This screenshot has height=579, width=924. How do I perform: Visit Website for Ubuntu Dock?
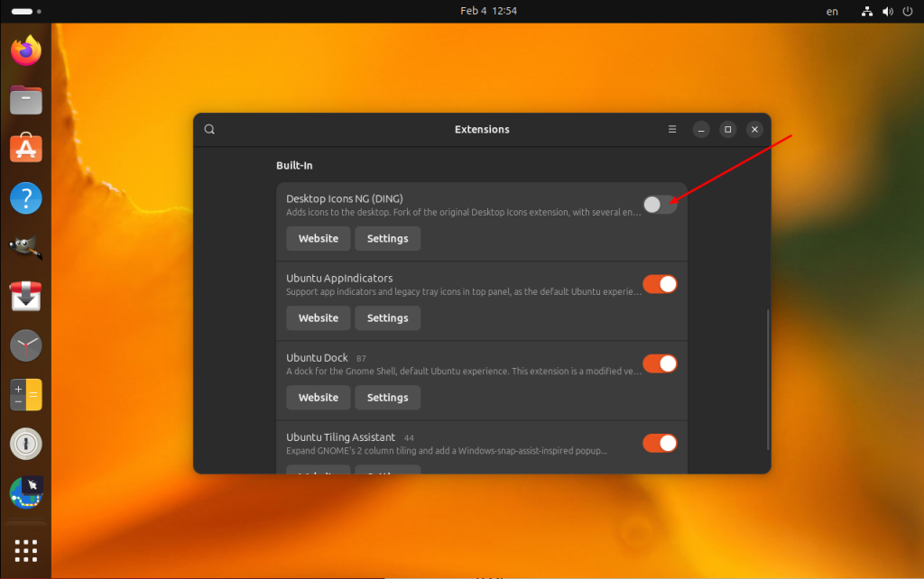click(319, 398)
